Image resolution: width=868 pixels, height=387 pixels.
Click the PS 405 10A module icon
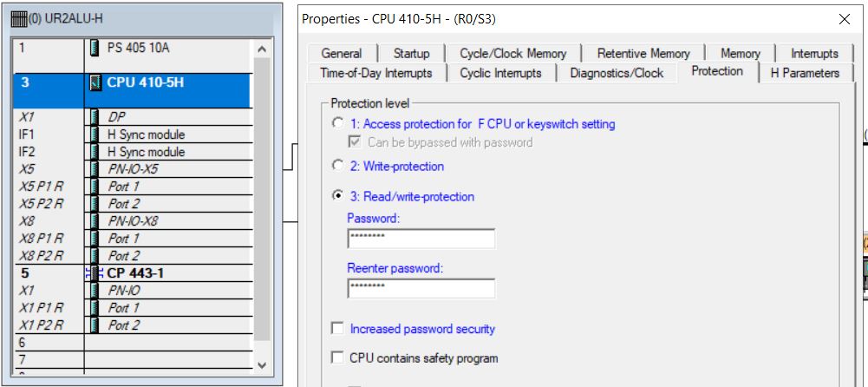pos(95,49)
